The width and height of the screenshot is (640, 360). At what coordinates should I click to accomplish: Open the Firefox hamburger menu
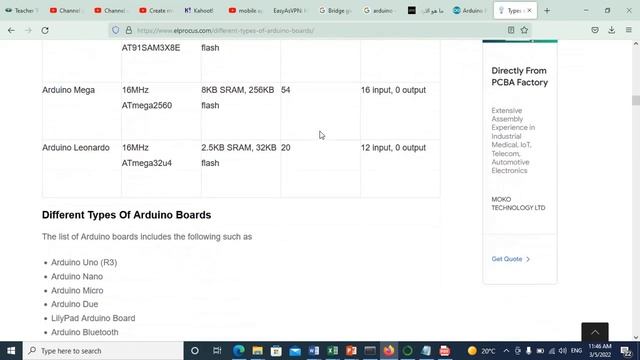(x=629, y=30)
